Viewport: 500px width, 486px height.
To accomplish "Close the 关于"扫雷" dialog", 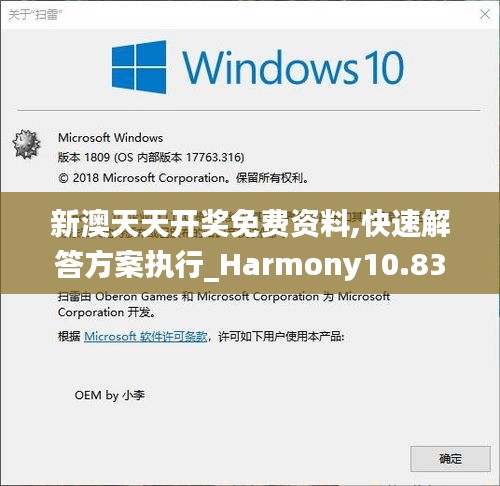I will [485, 14].
